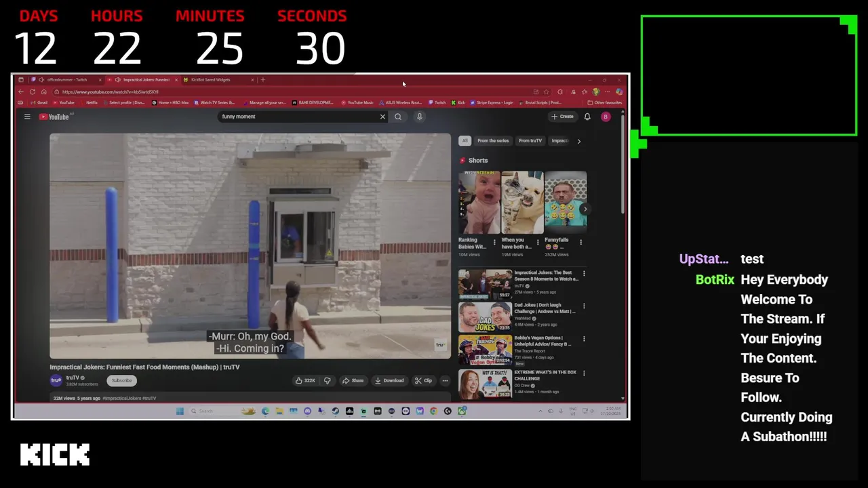The width and height of the screenshot is (868, 488).
Task: Select the 'All' filter chip
Action: pyautogui.click(x=465, y=141)
